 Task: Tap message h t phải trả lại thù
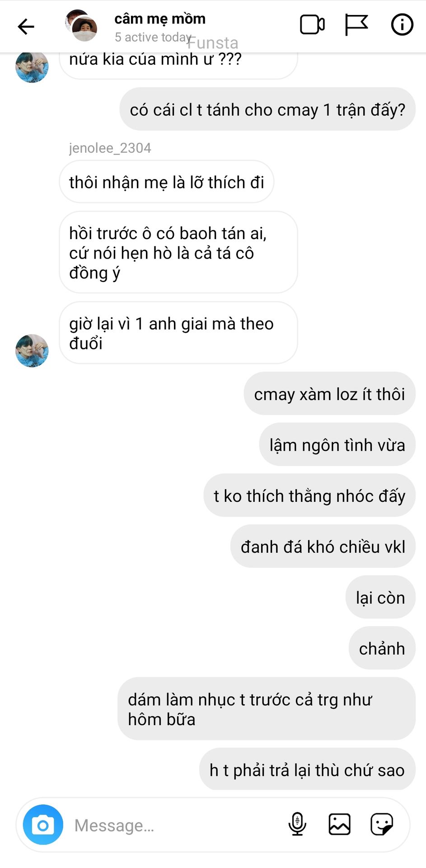click(x=307, y=769)
